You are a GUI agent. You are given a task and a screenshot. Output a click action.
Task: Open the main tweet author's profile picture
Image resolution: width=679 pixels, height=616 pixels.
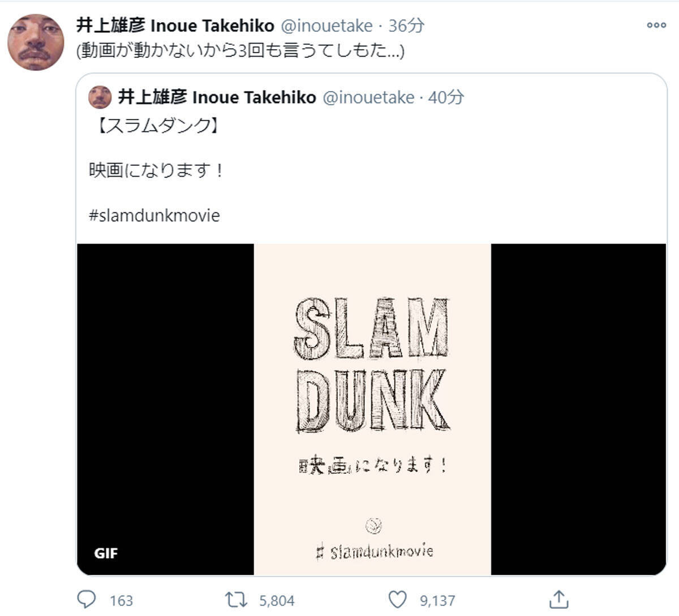[35, 42]
